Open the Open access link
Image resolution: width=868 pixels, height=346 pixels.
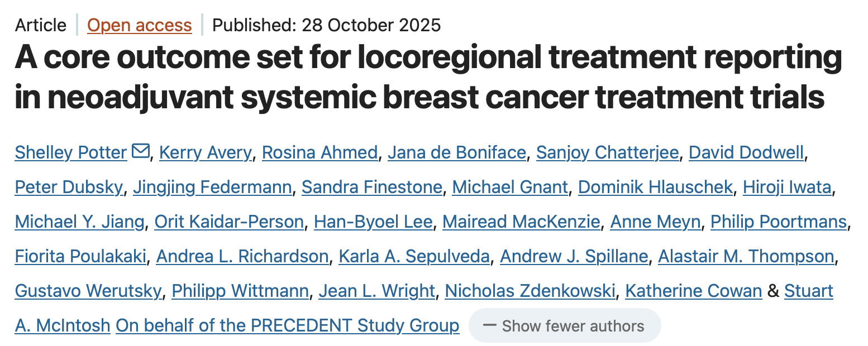point(139,25)
